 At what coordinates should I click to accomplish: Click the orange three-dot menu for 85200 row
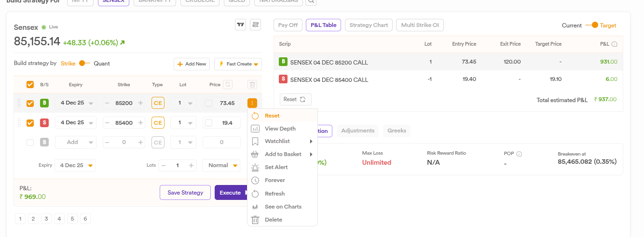tap(252, 103)
